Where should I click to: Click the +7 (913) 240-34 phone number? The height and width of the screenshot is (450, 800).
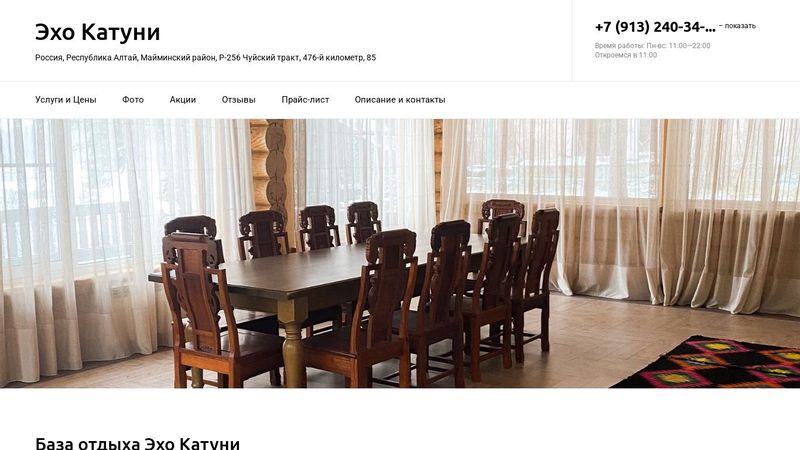tap(655, 27)
